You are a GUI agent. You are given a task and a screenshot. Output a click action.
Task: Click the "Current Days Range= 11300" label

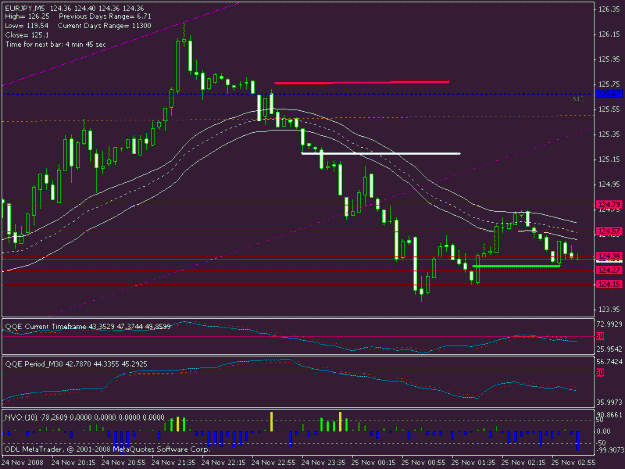(x=104, y=26)
